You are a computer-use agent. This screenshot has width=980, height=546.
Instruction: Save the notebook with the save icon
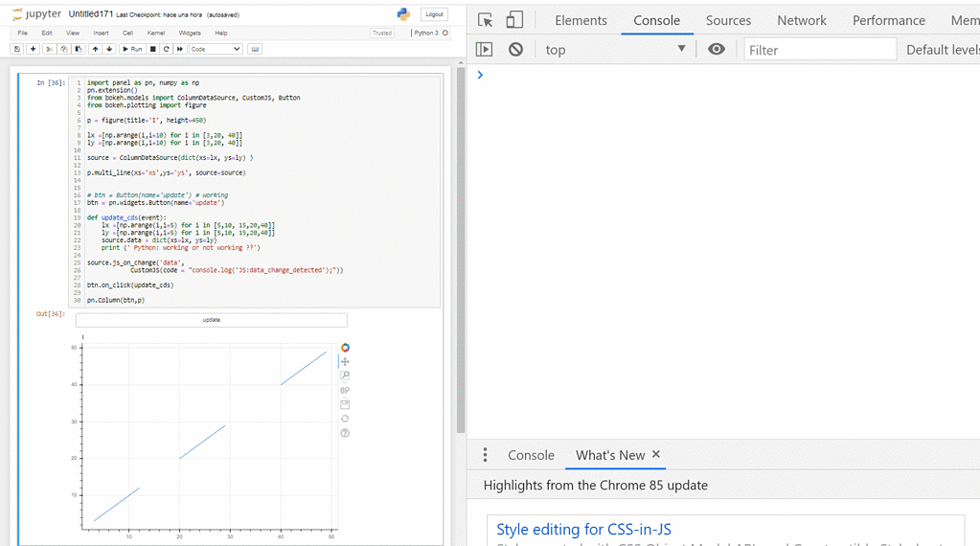pos(17,49)
